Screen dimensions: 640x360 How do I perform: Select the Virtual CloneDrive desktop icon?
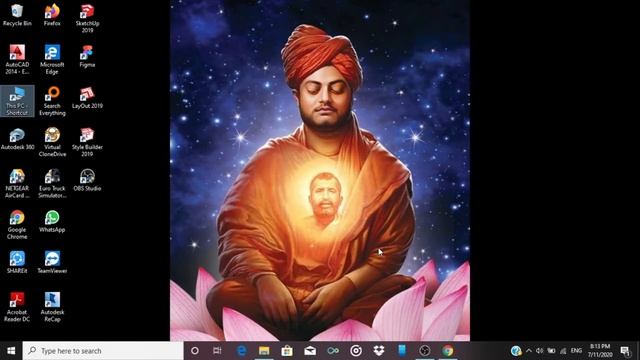point(52,142)
